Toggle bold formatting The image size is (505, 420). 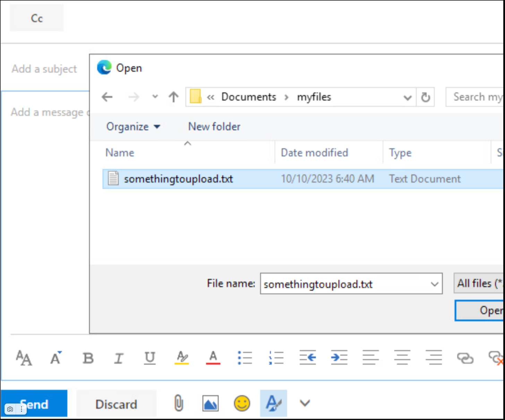[88, 358]
